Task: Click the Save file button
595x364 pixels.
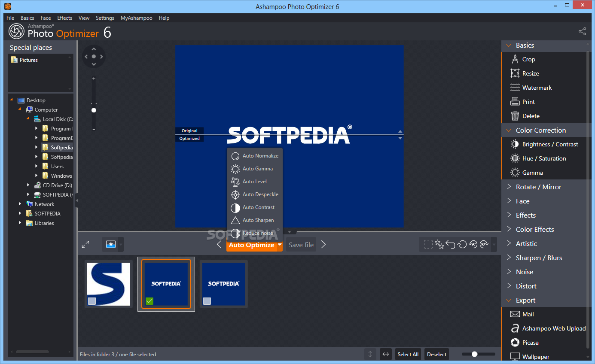Action: (301, 245)
